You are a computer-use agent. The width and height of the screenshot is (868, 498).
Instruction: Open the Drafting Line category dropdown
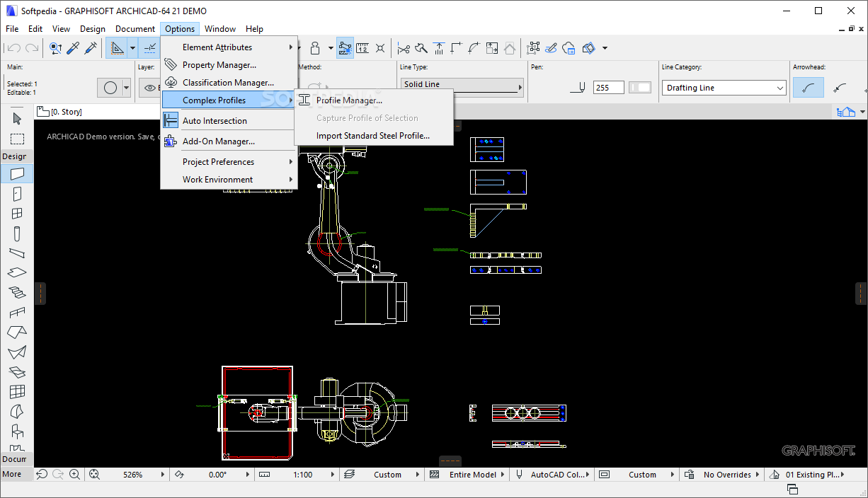point(724,88)
